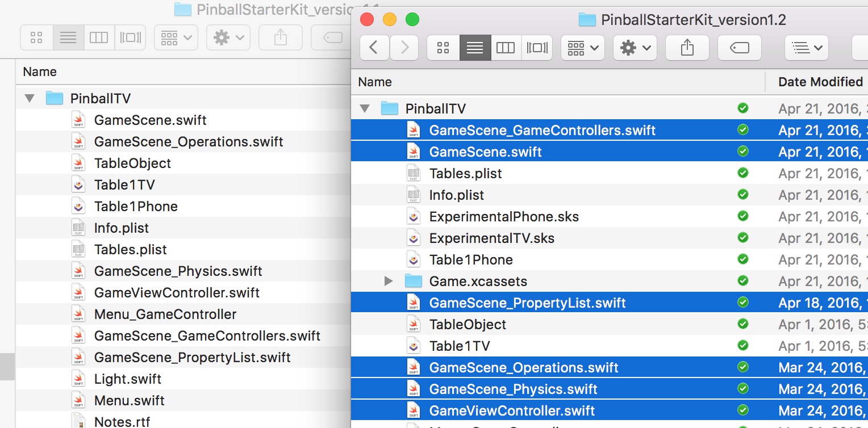Expand the Game.xcassets folder

coord(389,281)
